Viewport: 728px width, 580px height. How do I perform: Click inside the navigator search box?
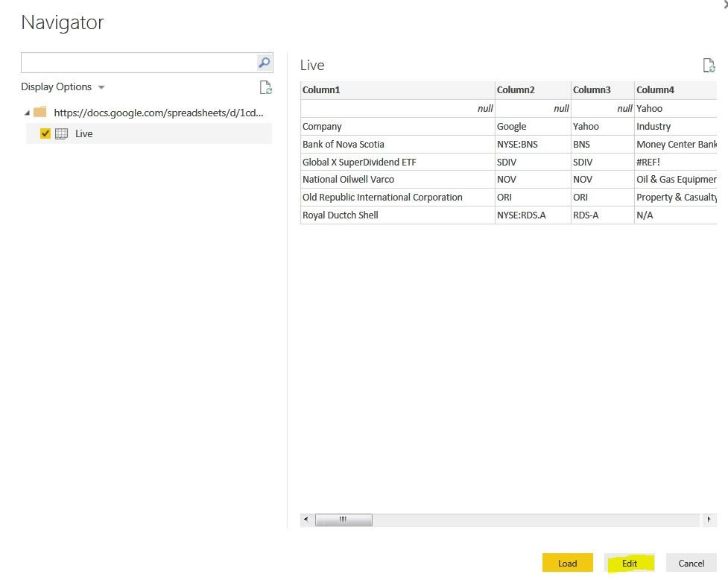pos(138,63)
